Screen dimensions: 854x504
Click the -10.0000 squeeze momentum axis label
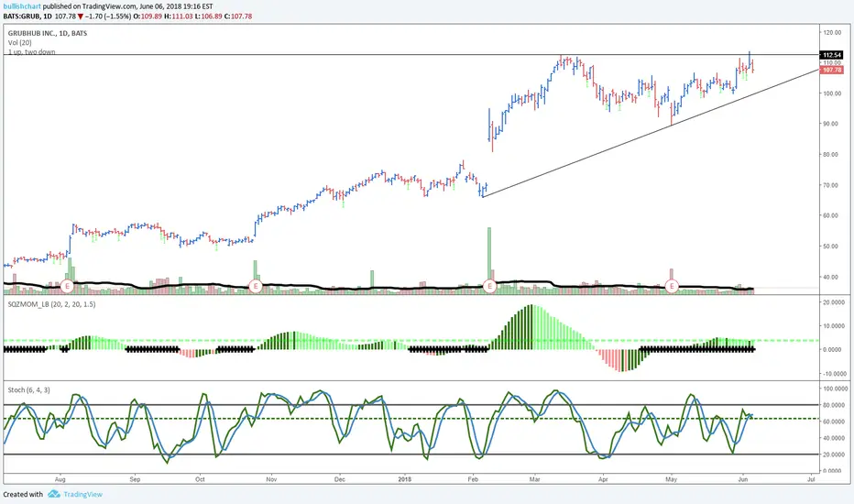(834, 374)
